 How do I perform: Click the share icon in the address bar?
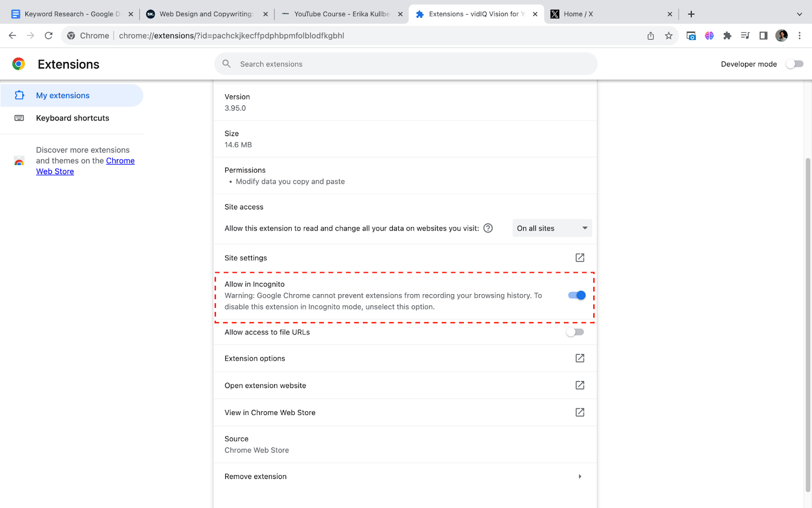pos(651,36)
